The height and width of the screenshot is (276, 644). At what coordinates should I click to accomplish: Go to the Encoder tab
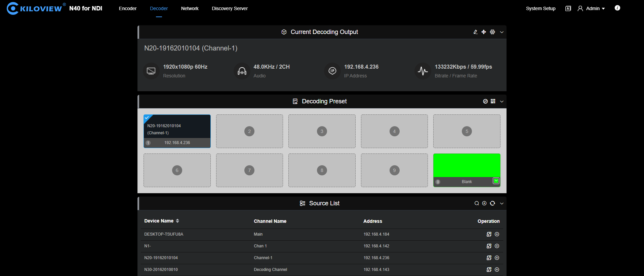[x=128, y=8]
